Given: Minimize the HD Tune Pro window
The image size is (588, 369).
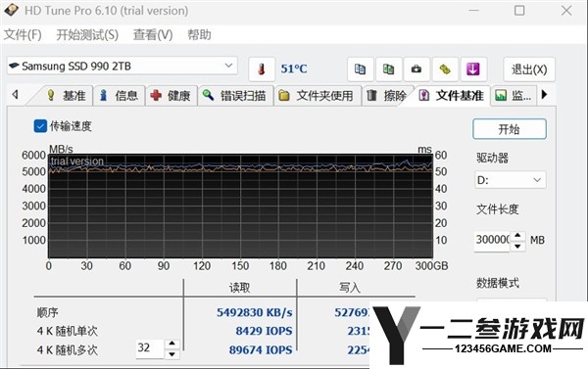Looking at the screenshot, I should pyautogui.click(x=473, y=11).
